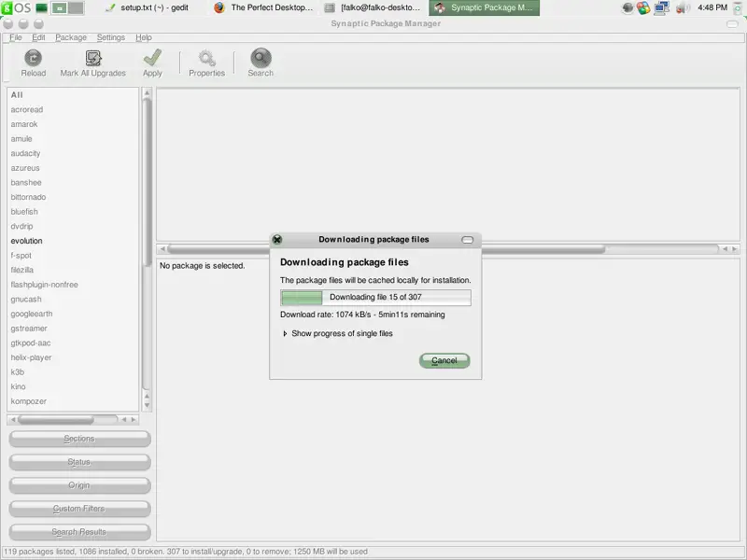Click the category list horizontal scrollbar thumb
747x560 pixels.
tap(56, 419)
